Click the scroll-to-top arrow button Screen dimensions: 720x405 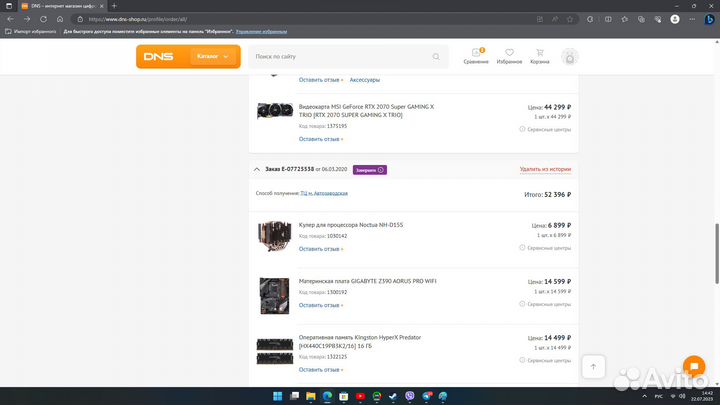593,366
